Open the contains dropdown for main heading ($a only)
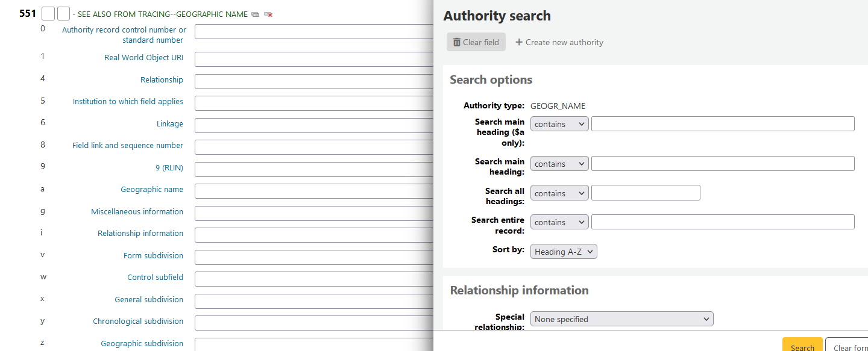This screenshot has width=868, height=351. point(559,123)
